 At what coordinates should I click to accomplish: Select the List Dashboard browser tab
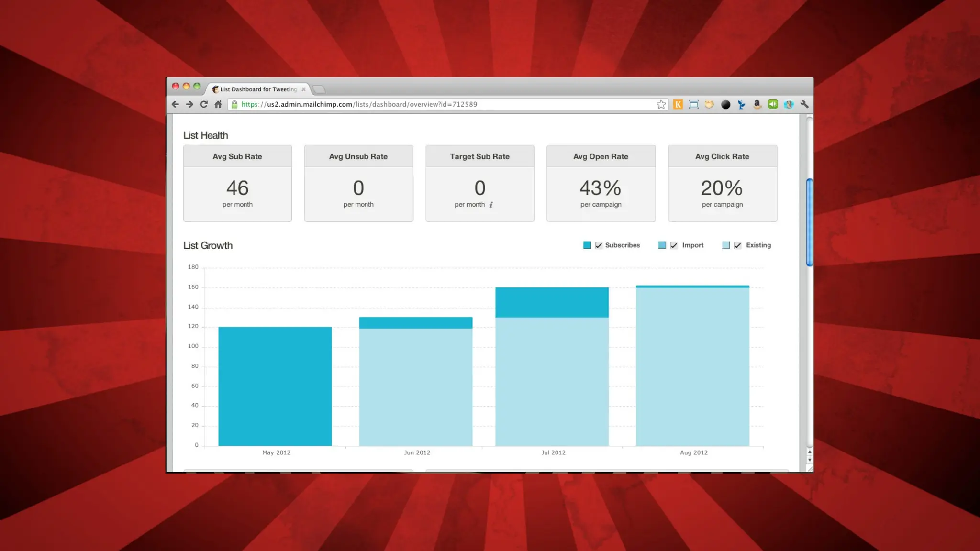pos(258,89)
